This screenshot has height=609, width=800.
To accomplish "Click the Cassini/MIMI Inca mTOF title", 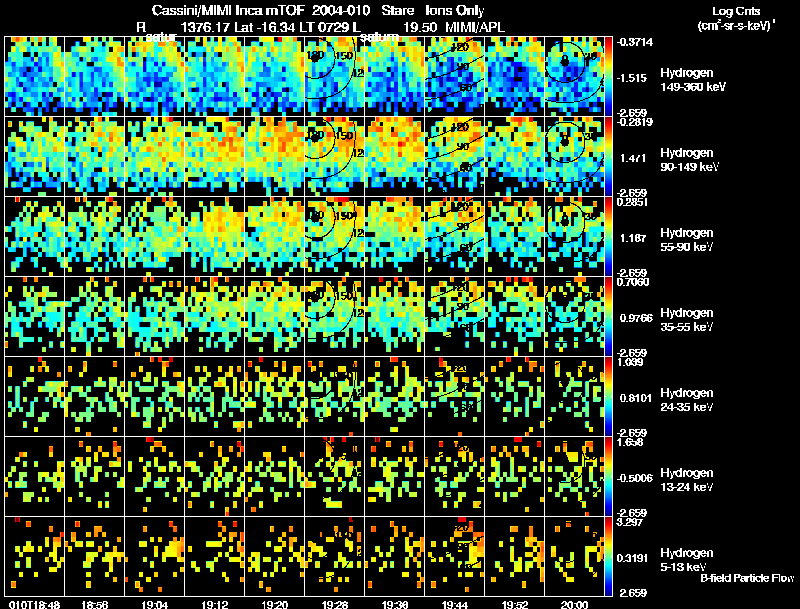I will (x=228, y=11).
